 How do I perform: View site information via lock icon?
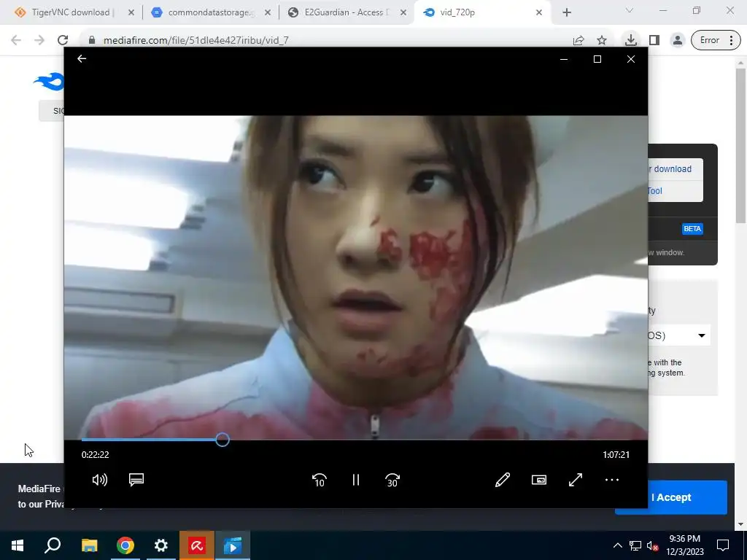(92, 40)
